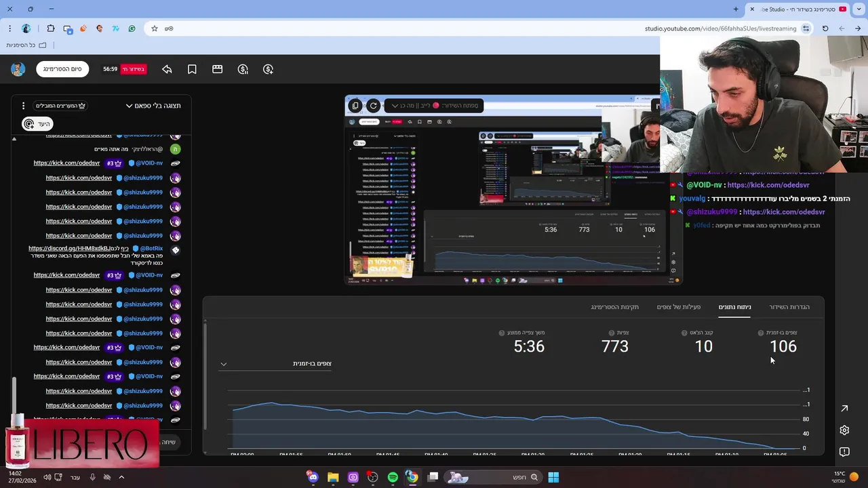The height and width of the screenshot is (488, 868).
Task: Click the taskbar language indicator עבר
Action: point(75,477)
